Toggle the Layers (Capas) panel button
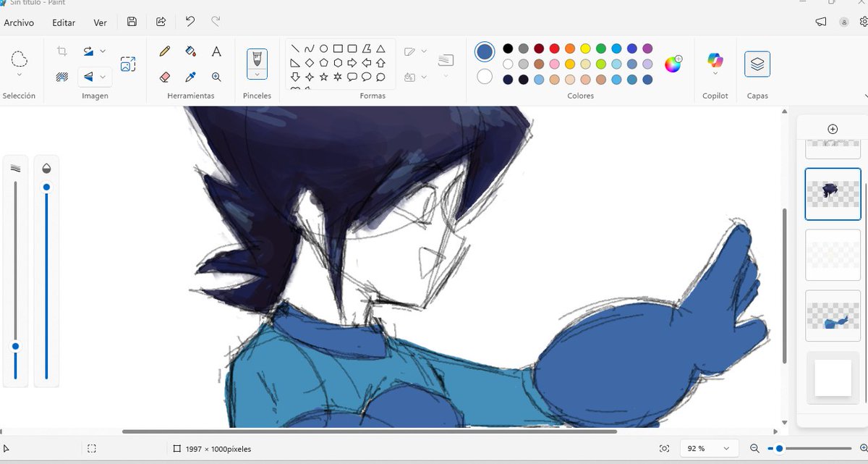The width and height of the screenshot is (868, 464). [757, 64]
